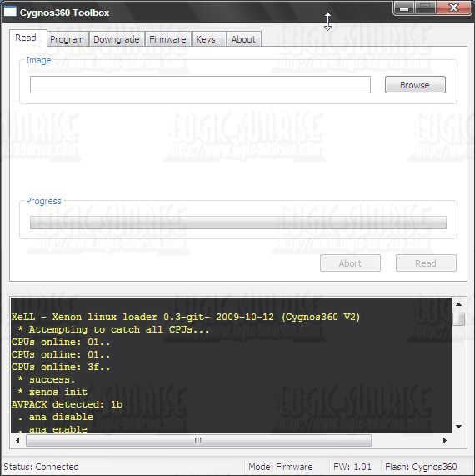Click the '. ana enable' log line

[x=52, y=429]
